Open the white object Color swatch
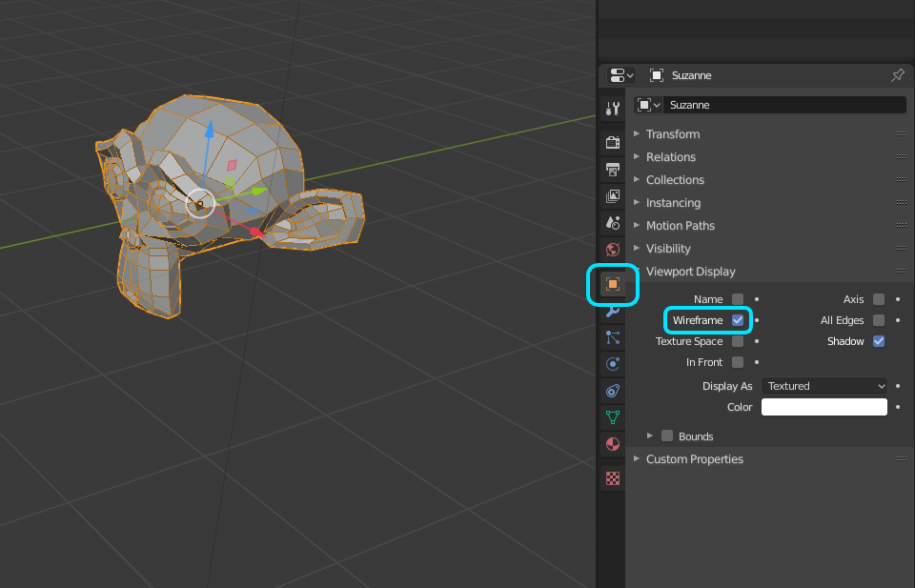Image resolution: width=915 pixels, height=588 pixels. 823,407
